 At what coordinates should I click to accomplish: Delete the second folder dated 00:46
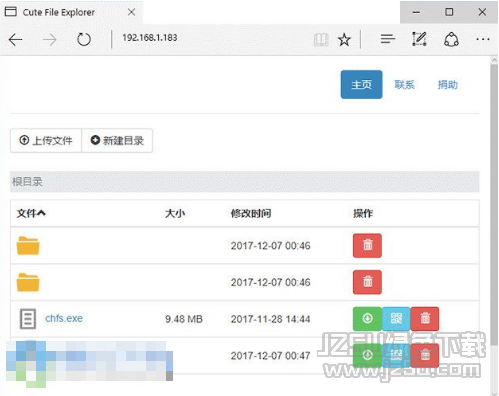pos(367,282)
